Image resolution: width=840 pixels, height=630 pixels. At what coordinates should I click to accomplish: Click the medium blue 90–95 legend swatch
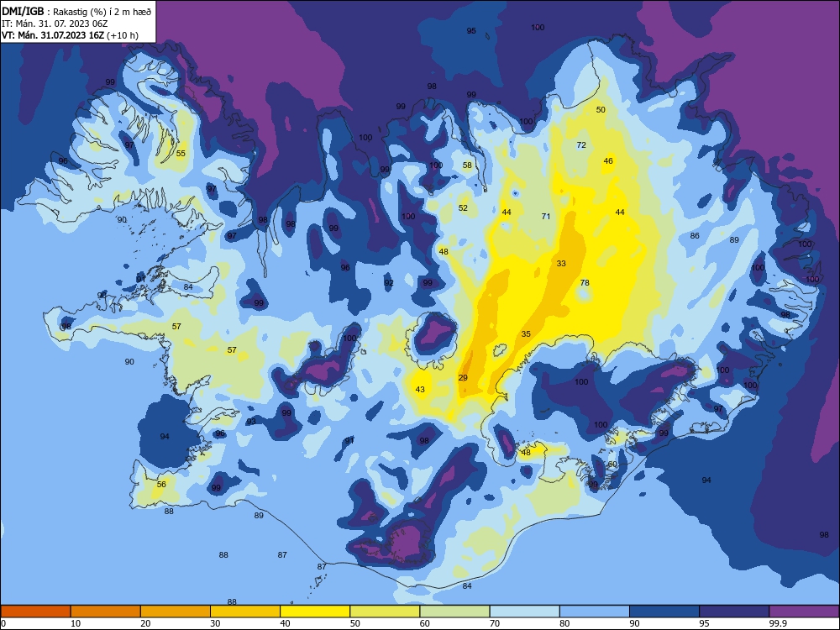point(664,612)
